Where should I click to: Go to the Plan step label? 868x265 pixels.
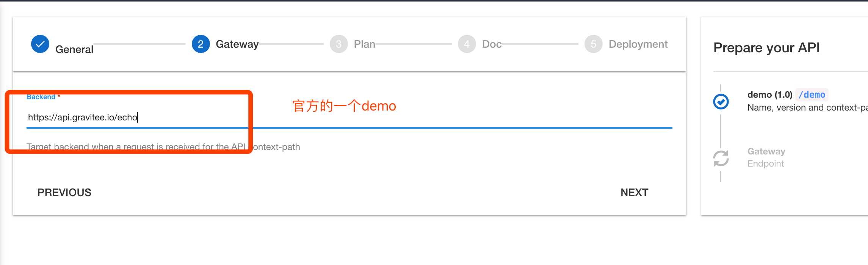(365, 44)
